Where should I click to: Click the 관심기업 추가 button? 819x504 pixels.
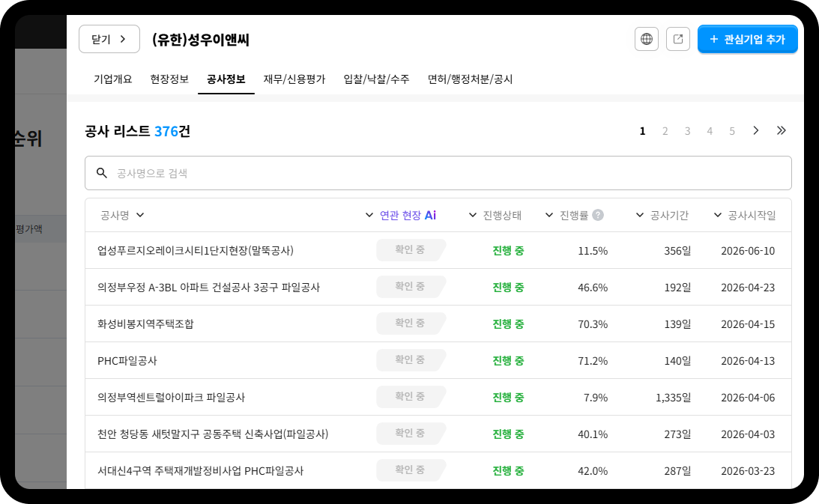[748, 39]
